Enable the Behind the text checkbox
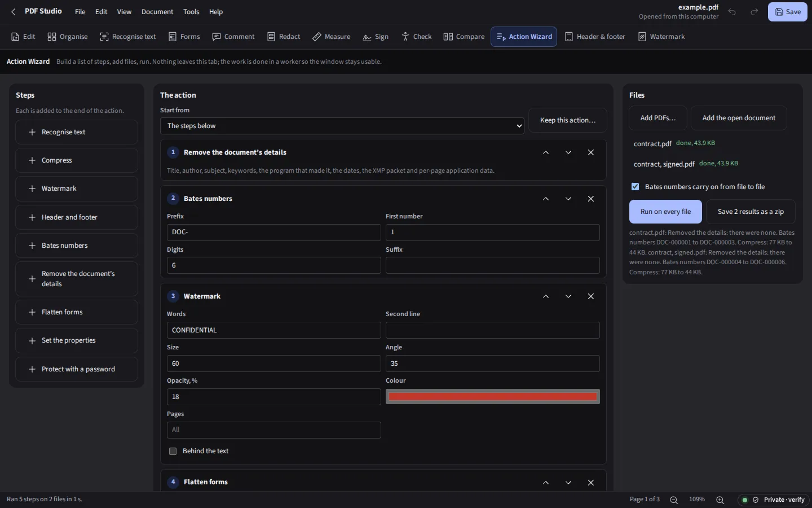Viewport: 812px width, 508px height. [173, 451]
